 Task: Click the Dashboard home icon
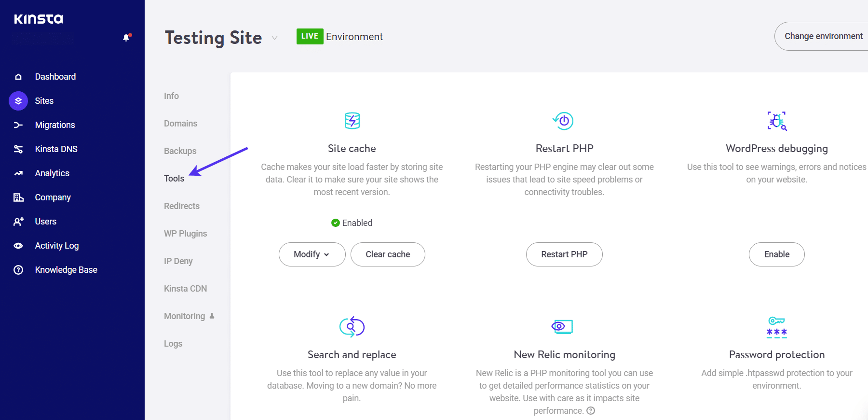(x=18, y=77)
